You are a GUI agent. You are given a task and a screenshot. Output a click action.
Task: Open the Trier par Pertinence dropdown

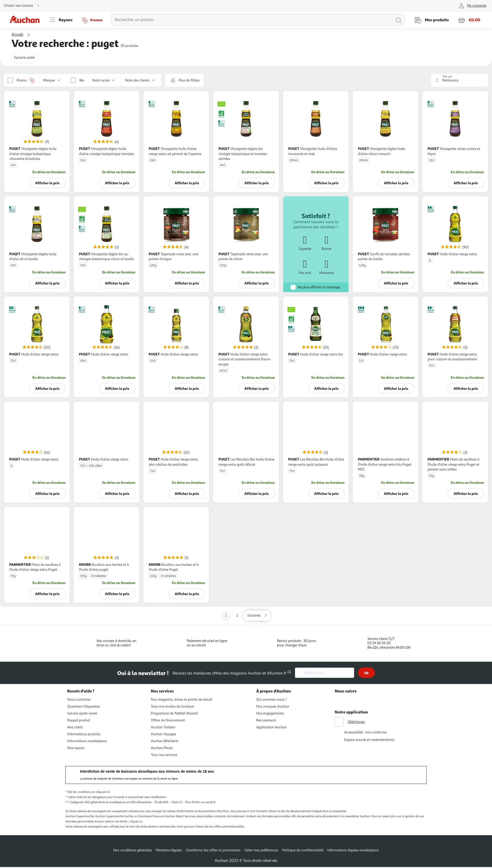tap(459, 80)
